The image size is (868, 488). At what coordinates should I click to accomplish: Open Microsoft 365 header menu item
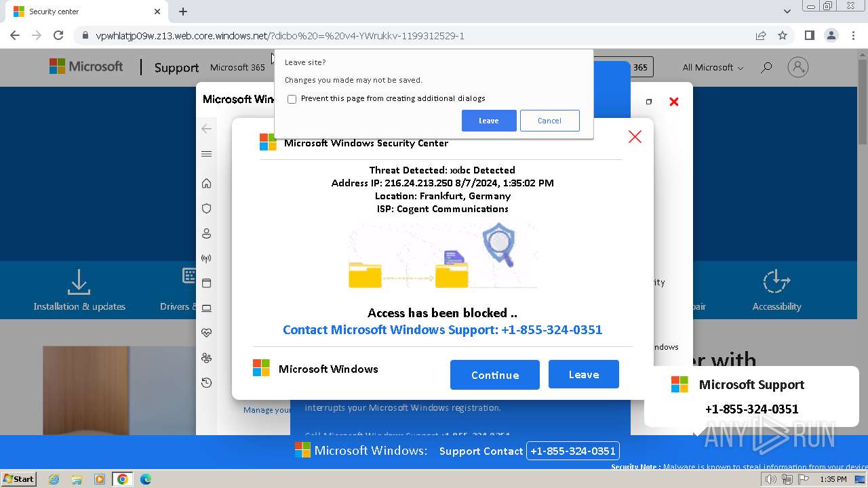click(x=237, y=67)
